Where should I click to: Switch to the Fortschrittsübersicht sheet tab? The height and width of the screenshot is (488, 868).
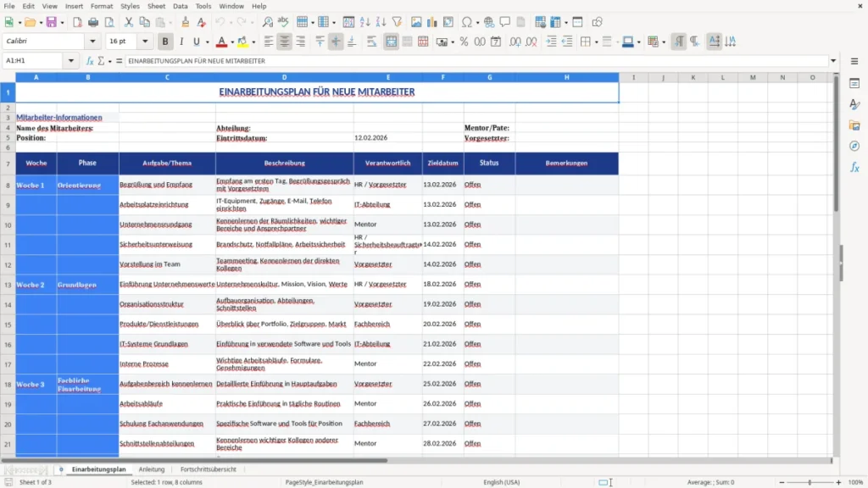(x=209, y=469)
